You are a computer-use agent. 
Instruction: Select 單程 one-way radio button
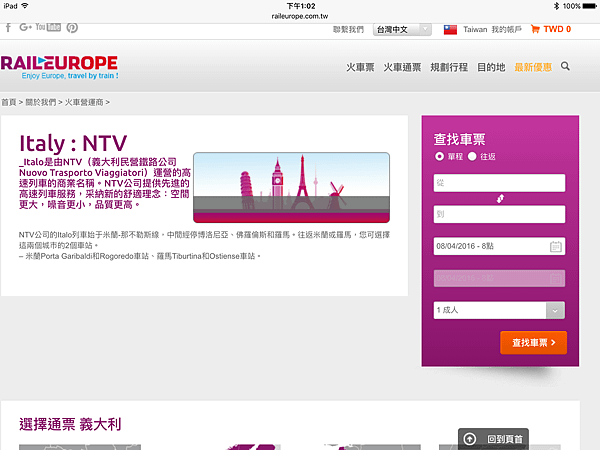[439, 156]
